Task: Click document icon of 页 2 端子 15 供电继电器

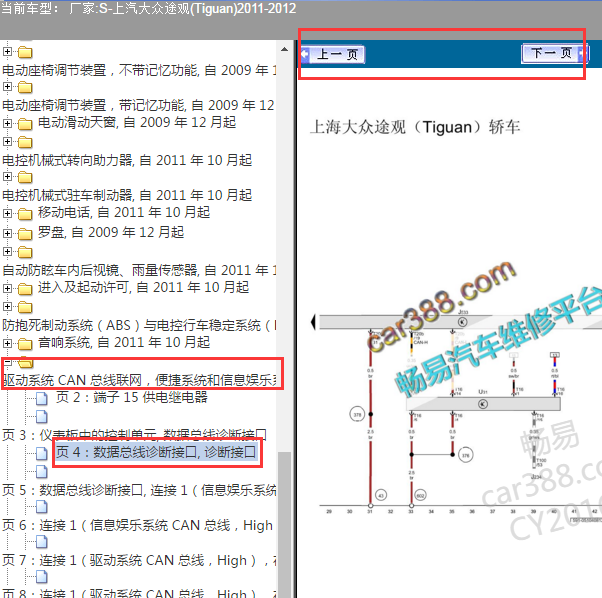Action: [42, 398]
